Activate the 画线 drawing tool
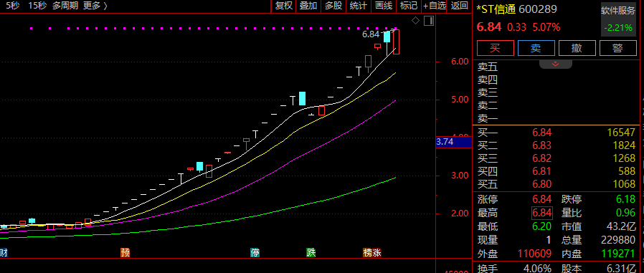 pyautogui.click(x=384, y=6)
